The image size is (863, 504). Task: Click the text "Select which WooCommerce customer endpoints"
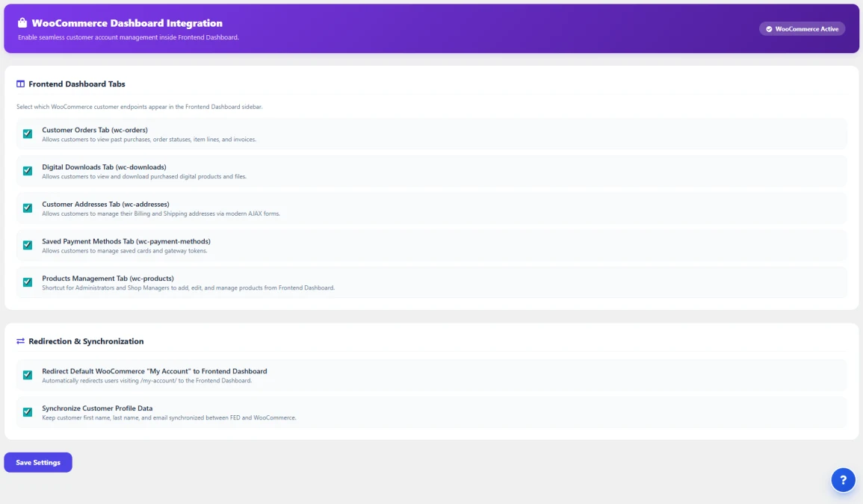click(139, 107)
